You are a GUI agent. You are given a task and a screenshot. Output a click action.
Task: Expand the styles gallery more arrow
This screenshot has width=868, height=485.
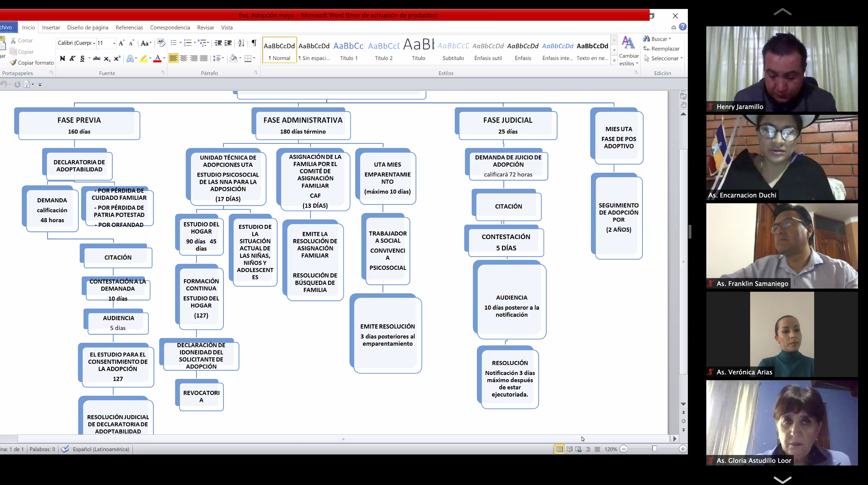point(614,61)
